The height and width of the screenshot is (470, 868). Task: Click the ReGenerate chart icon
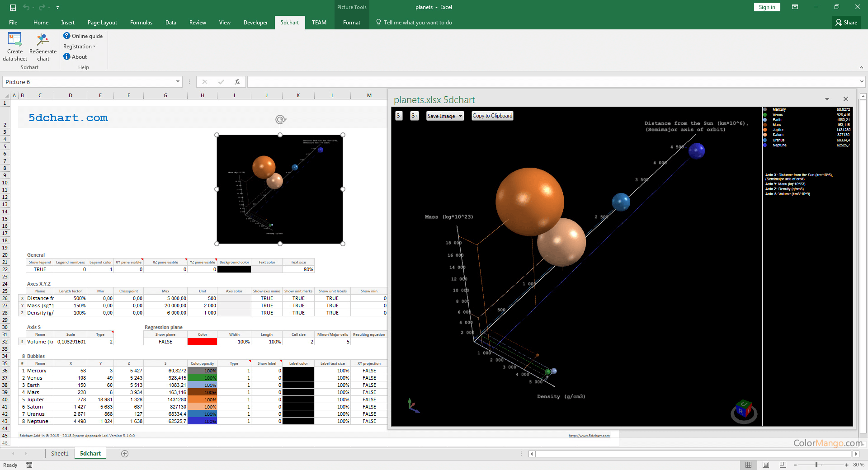[x=43, y=41]
